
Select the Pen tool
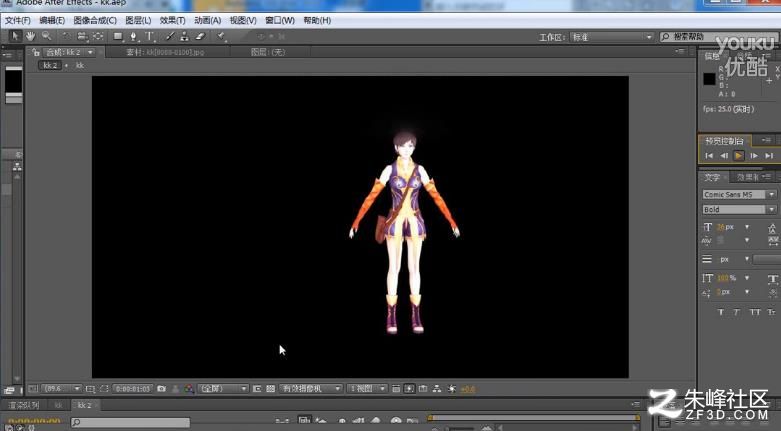(133, 36)
